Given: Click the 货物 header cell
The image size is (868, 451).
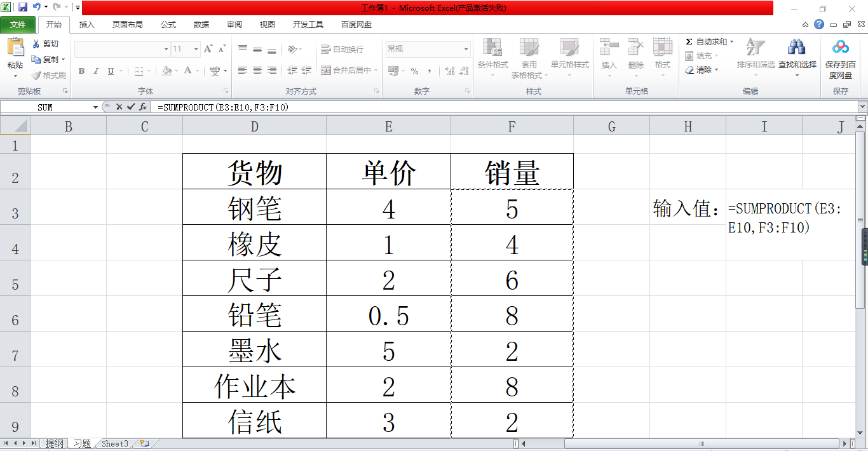Looking at the screenshot, I should pos(254,172).
